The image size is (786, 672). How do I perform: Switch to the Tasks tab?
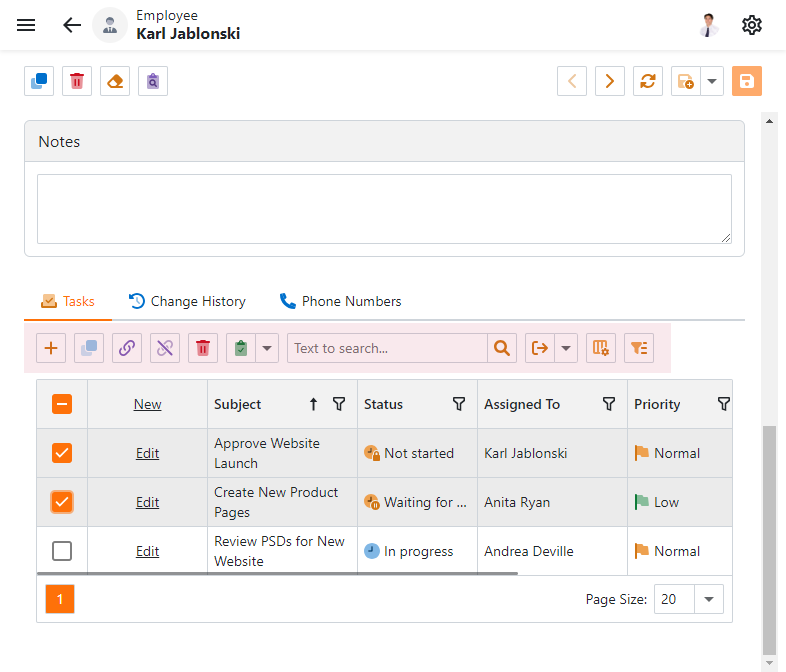pos(68,301)
